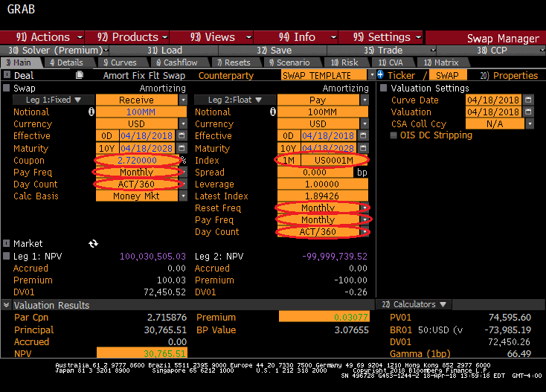Click the copy deal icon beside Deal
Image resolution: width=546 pixels, height=392 pixels.
point(80,75)
